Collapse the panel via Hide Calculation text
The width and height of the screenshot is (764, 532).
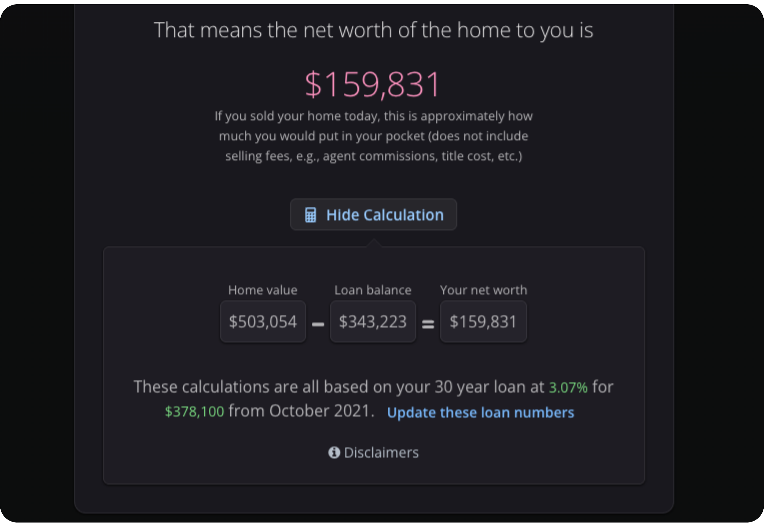point(385,215)
